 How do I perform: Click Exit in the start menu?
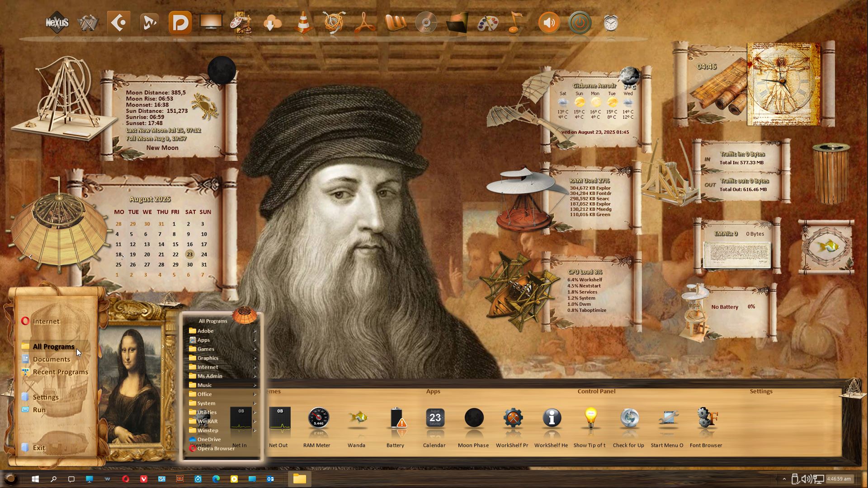coord(39,448)
